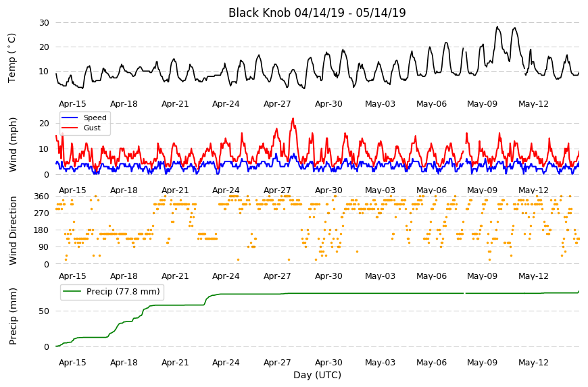Click the Wind (mph) axis label
The image size is (588, 387).
pyautogui.click(x=13, y=145)
